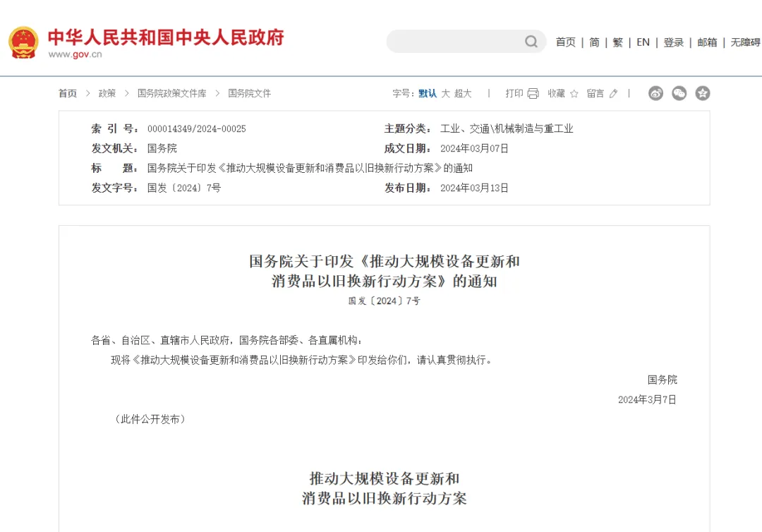Click the round QZone star share icon
This screenshot has height=532, width=762.
tap(702, 93)
